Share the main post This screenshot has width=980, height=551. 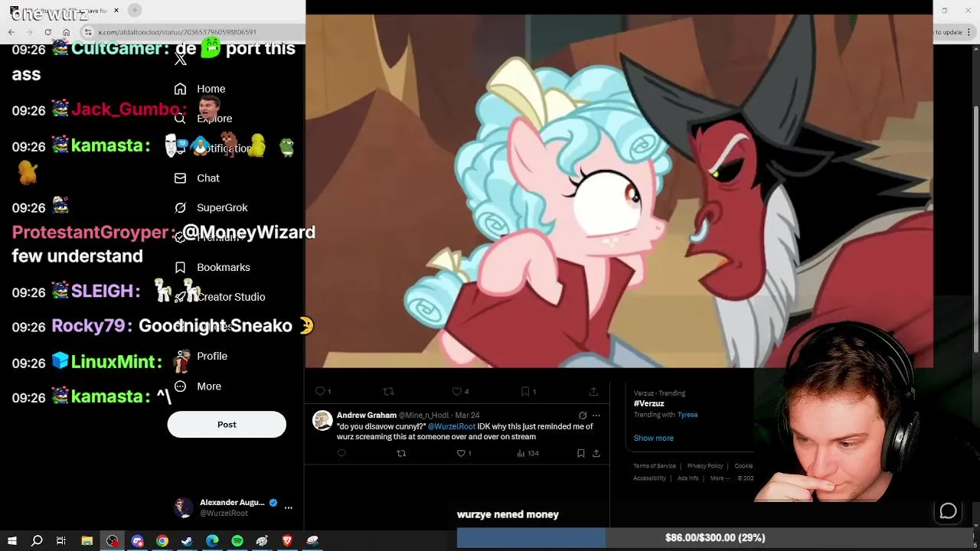click(x=593, y=391)
